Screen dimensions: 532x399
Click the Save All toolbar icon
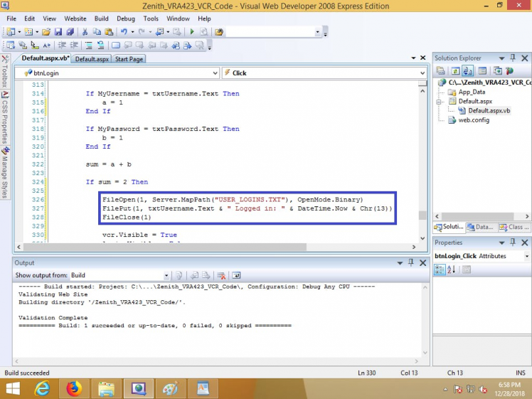tap(70, 32)
